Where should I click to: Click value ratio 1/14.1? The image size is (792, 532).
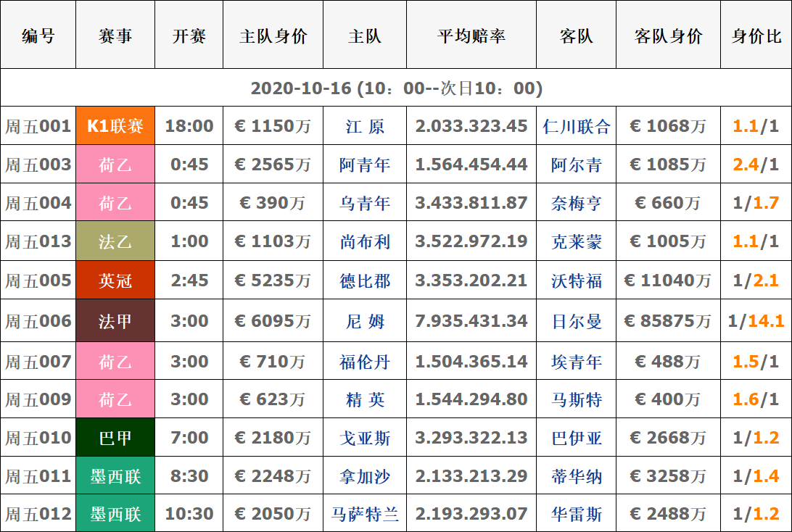[756, 320]
